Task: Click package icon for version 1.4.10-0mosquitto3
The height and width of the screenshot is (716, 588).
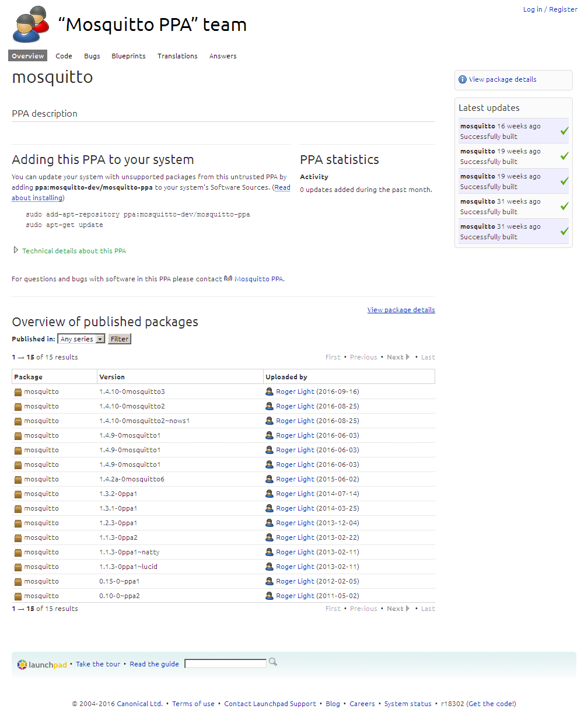Action: click(x=18, y=392)
